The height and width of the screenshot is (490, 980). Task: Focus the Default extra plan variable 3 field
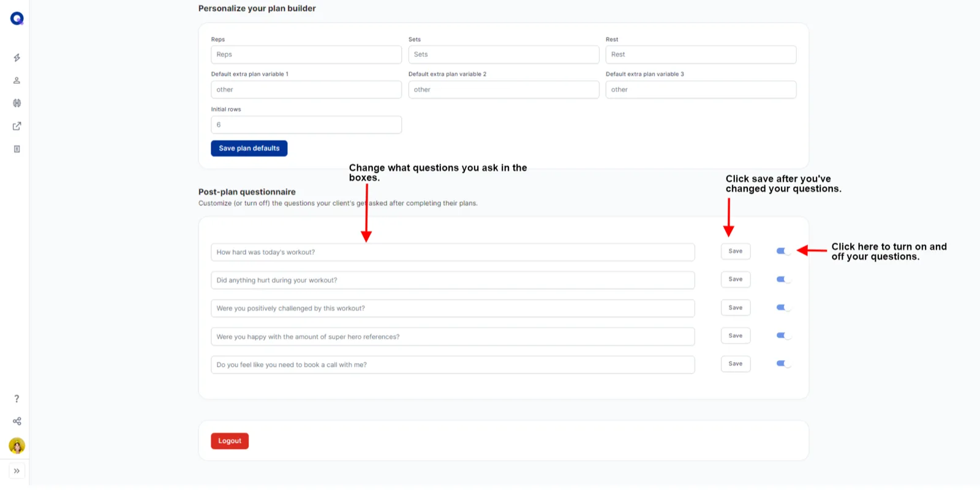click(701, 89)
